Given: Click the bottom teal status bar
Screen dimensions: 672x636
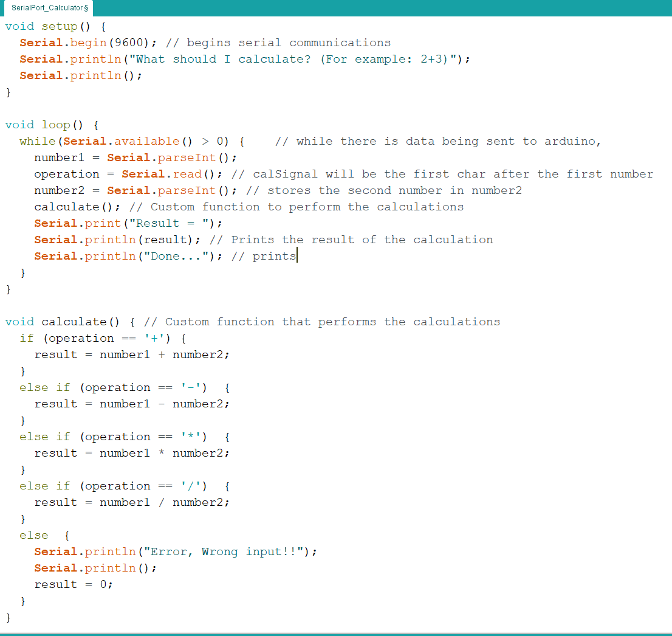Looking at the screenshot, I should [336, 633].
